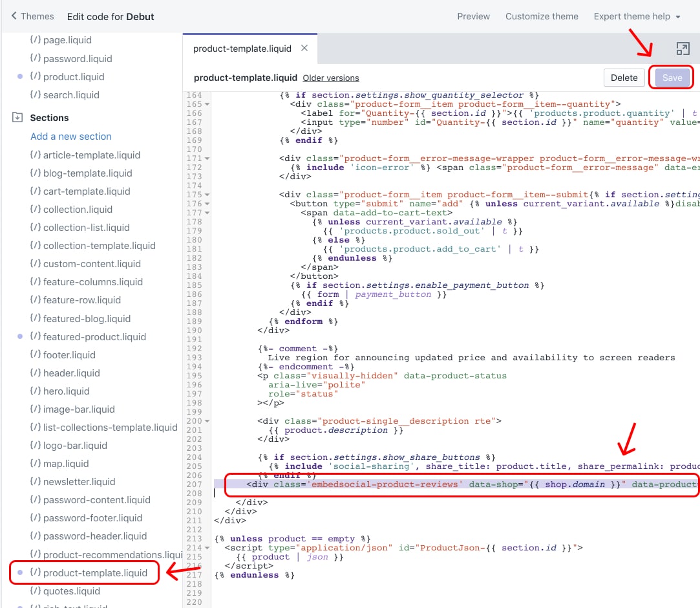This screenshot has height=608, width=700.
Task: Fold code at line 200
Action: (207, 421)
